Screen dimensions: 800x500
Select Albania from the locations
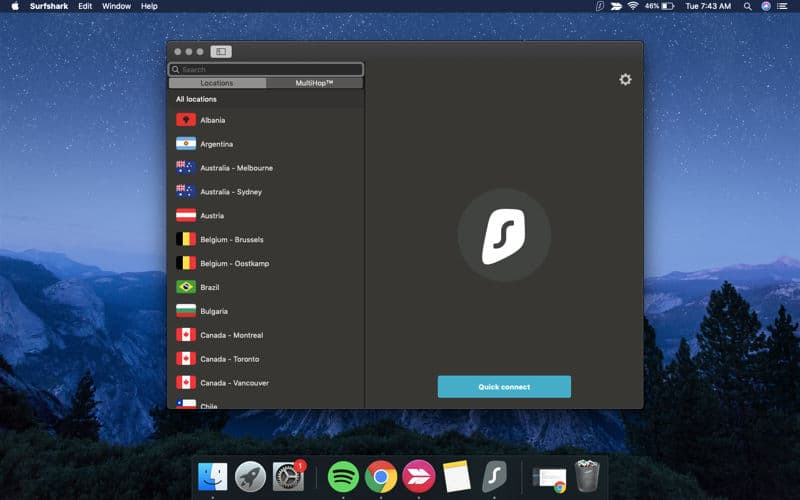pos(266,120)
